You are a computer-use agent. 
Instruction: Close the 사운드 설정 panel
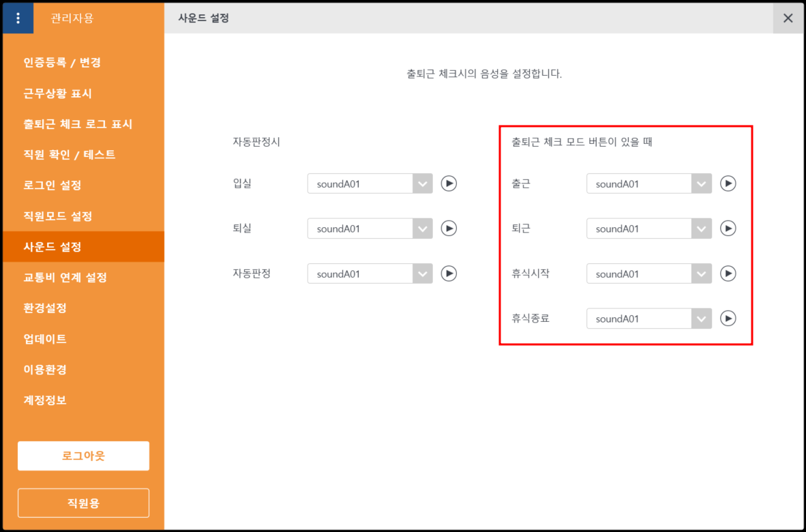click(x=788, y=18)
